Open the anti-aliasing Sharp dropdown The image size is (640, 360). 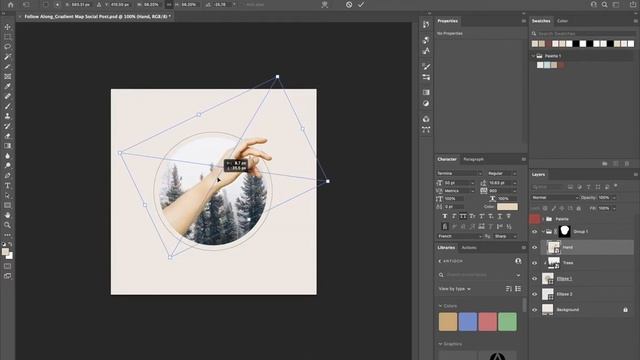[505, 236]
